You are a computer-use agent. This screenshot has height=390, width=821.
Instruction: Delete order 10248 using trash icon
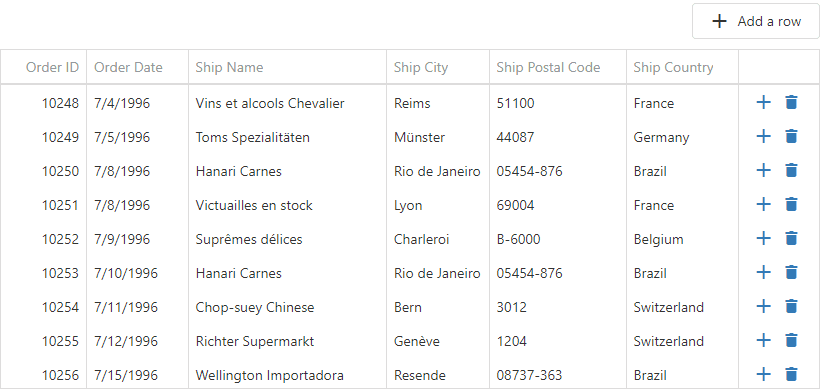791,103
